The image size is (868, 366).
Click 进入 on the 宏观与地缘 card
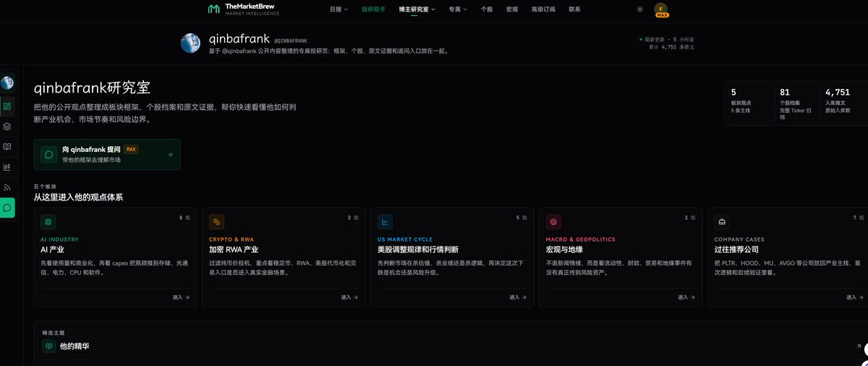click(x=686, y=297)
